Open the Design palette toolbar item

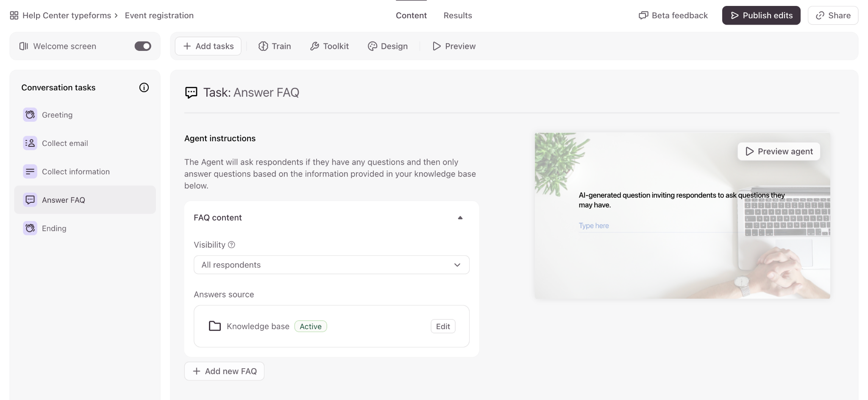388,46
